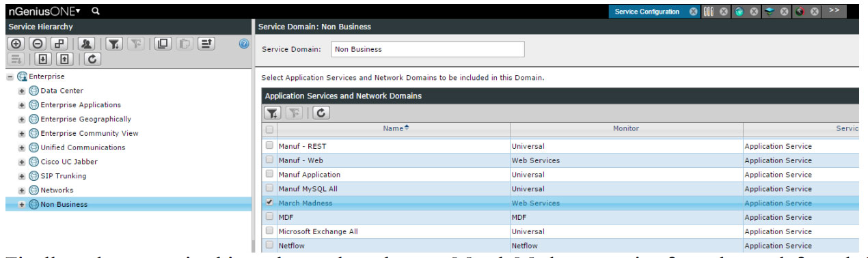The height and width of the screenshot is (258, 868).
Task: Select the Data Center tree item
Action: 62,91
